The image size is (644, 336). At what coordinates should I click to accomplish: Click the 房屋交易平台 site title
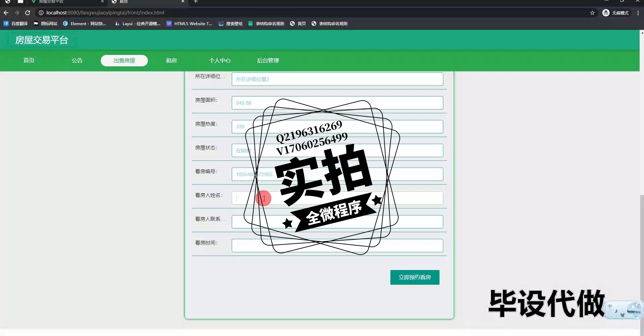pyautogui.click(x=42, y=40)
